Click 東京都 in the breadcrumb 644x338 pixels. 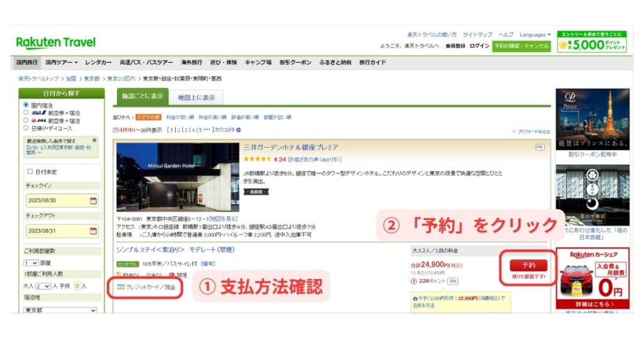(x=91, y=79)
